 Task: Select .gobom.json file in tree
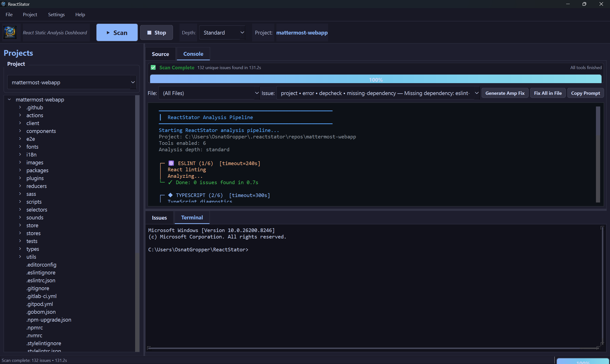[41, 312]
